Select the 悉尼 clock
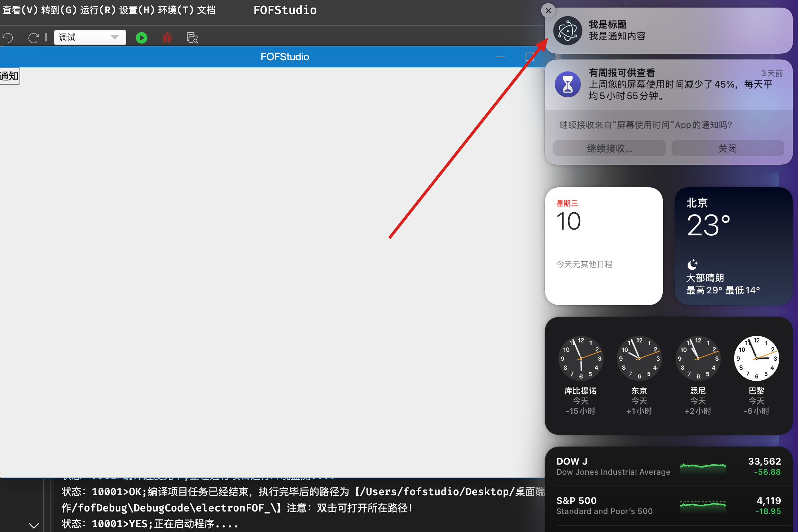Image resolution: width=798 pixels, height=532 pixels. point(698,376)
